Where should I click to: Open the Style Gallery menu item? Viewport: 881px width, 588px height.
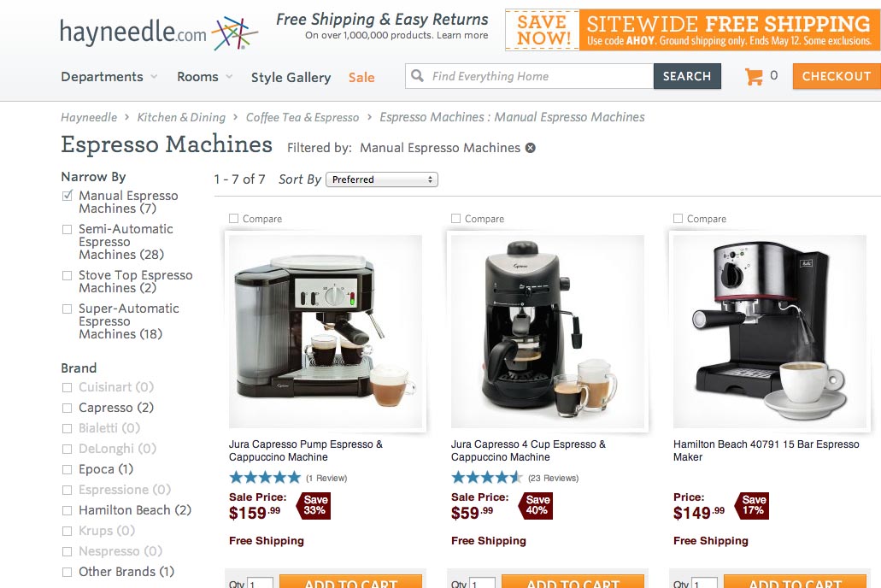(x=291, y=77)
